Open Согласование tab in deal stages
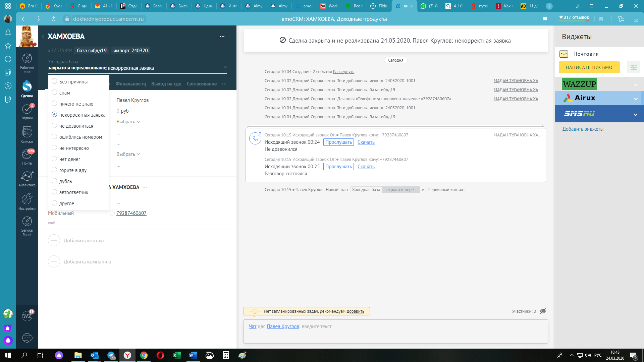The height and width of the screenshot is (362, 644). point(201,83)
